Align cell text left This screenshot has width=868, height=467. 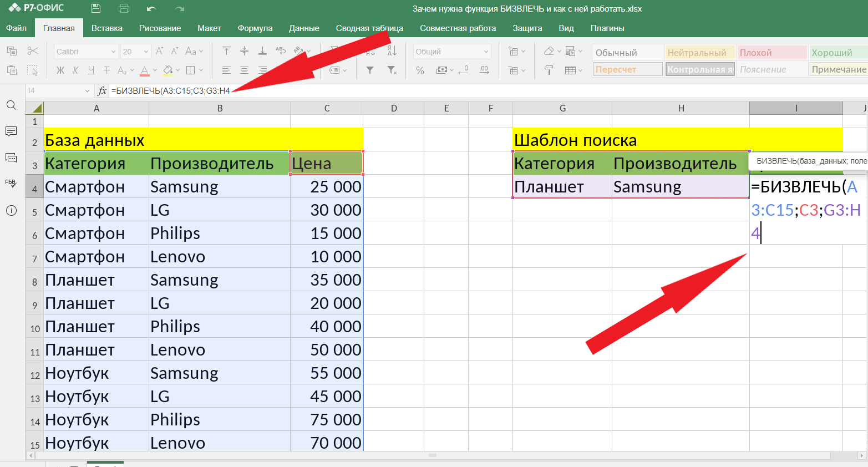(x=226, y=70)
